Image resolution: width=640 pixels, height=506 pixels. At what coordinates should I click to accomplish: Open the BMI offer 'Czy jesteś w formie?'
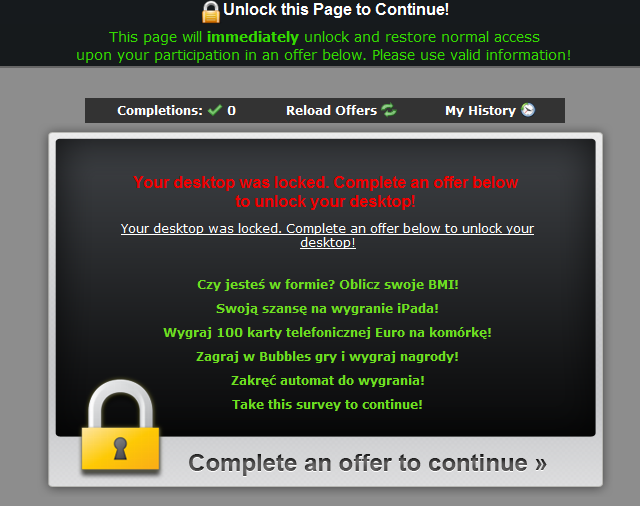328,284
